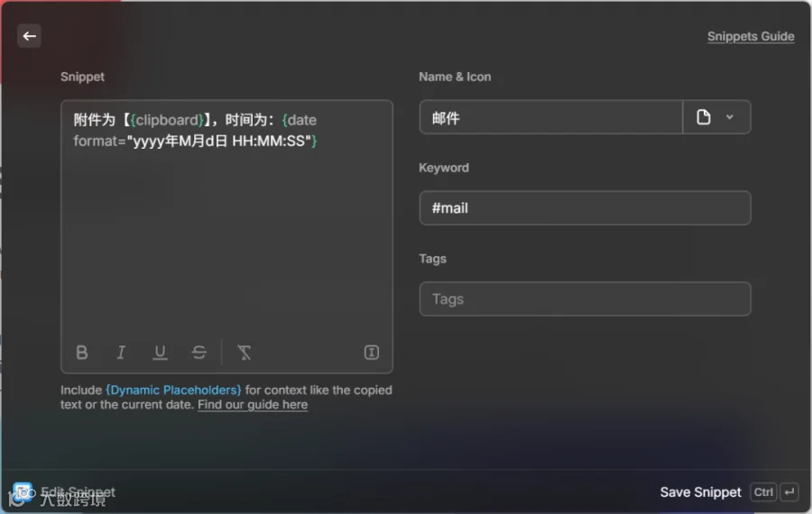Toggle italic formatting in snippet editor

[x=121, y=353]
